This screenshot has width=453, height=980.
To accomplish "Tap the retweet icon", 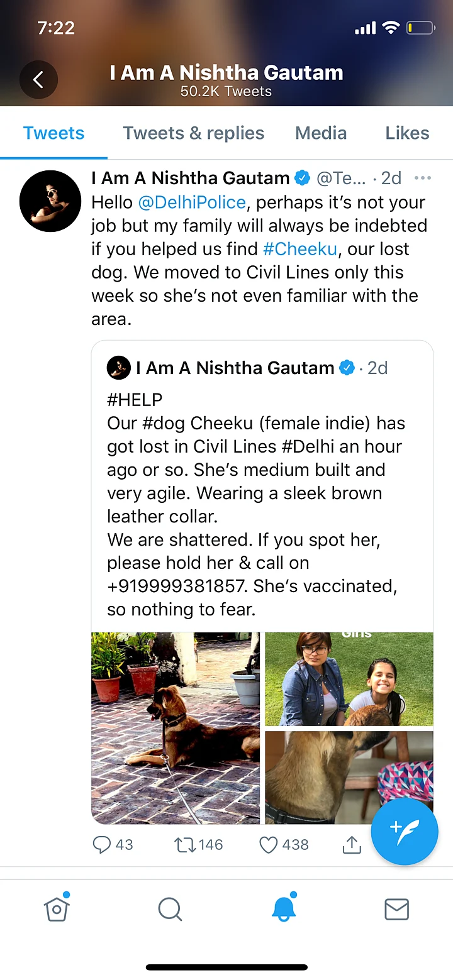I will 185,844.
